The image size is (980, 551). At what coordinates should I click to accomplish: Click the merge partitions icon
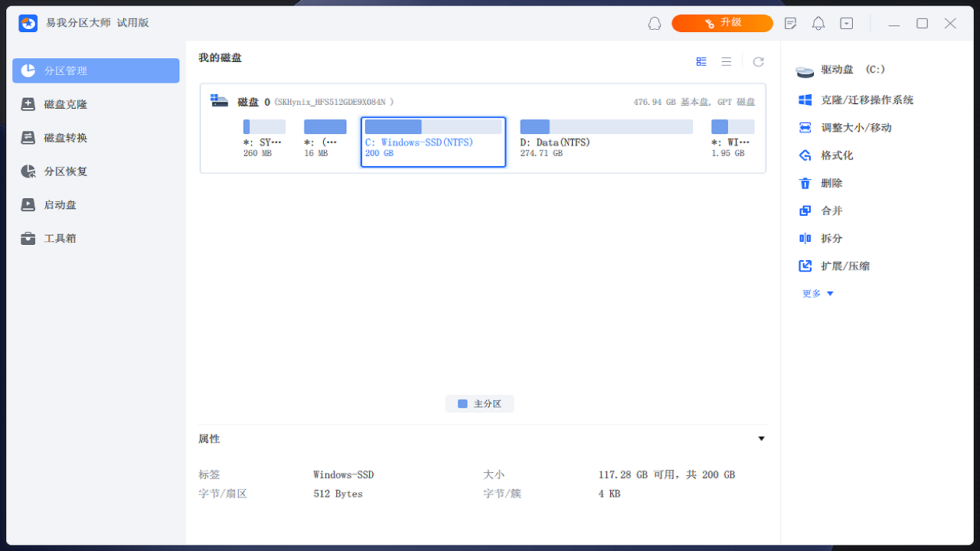[805, 210]
